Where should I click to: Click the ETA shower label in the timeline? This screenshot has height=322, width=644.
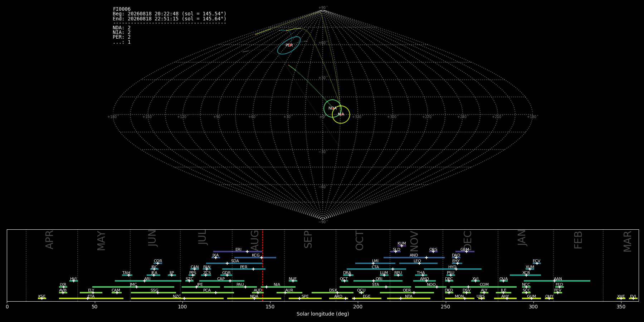tap(91, 297)
